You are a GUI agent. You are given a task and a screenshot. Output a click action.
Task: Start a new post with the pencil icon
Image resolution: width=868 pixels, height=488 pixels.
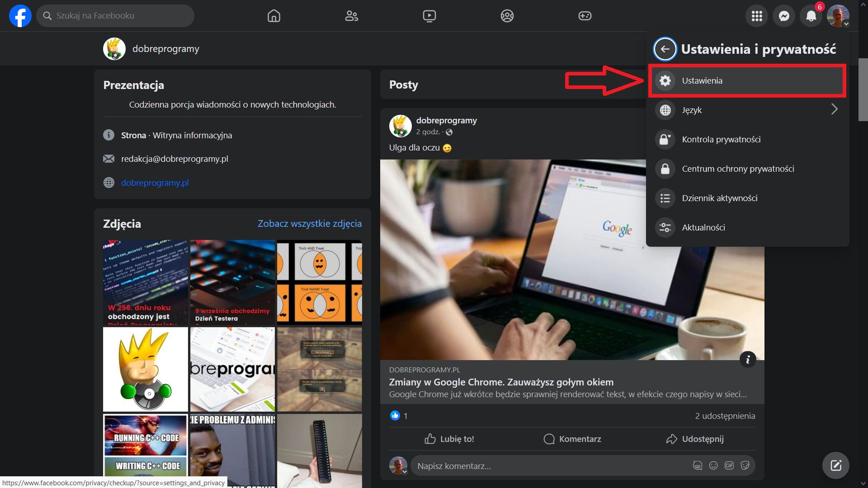[x=836, y=465]
